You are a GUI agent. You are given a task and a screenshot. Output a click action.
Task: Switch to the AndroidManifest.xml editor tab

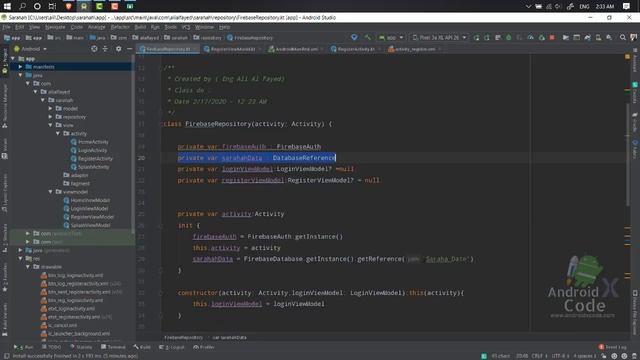pyautogui.click(x=296, y=49)
